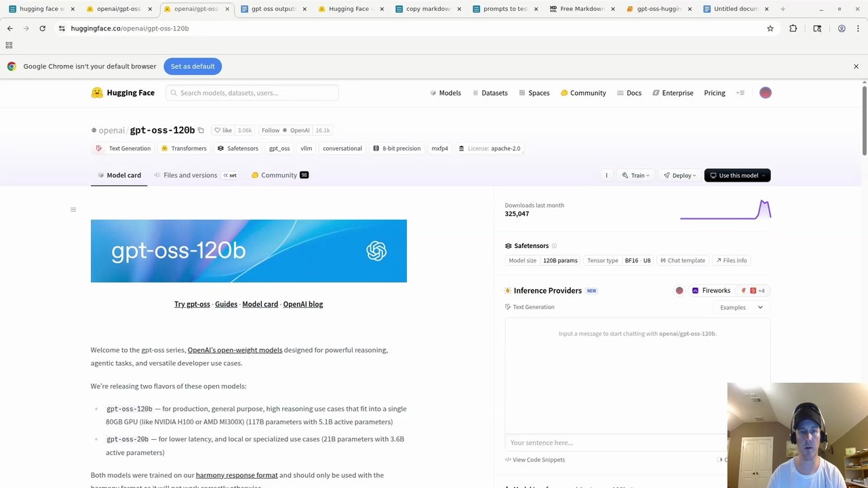Copy the model name with the copy icon
Screen dimensions: 868x488
[x=201, y=130]
